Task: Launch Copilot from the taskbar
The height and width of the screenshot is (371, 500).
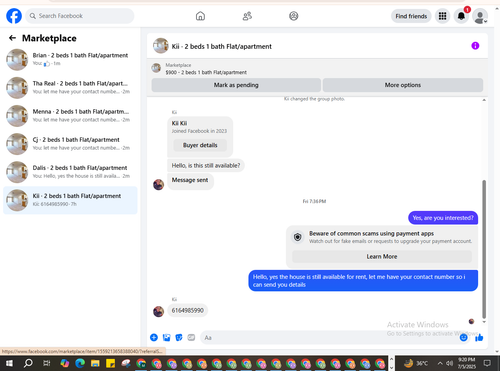Action: coord(65,363)
